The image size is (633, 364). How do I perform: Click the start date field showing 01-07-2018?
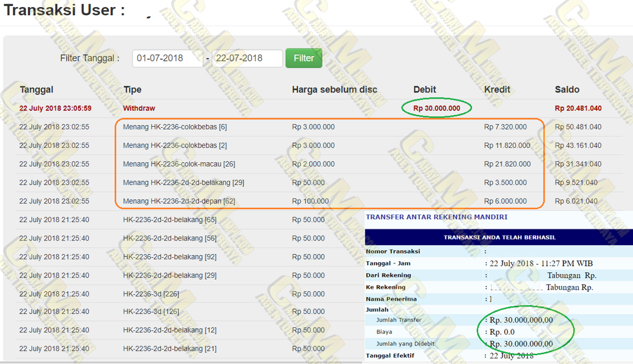pos(167,58)
